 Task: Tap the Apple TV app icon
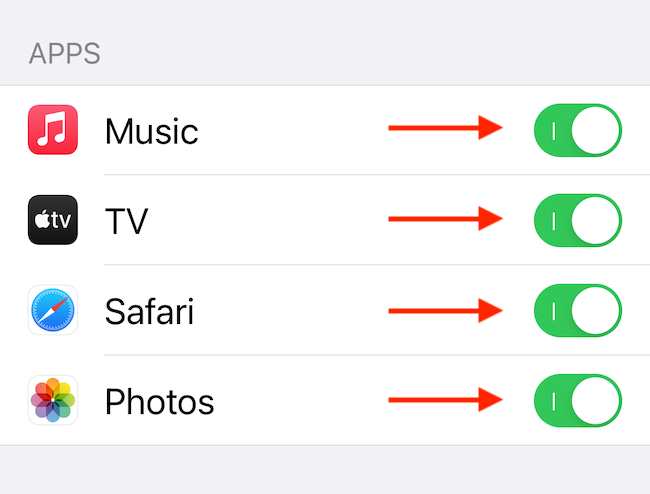coord(53,220)
